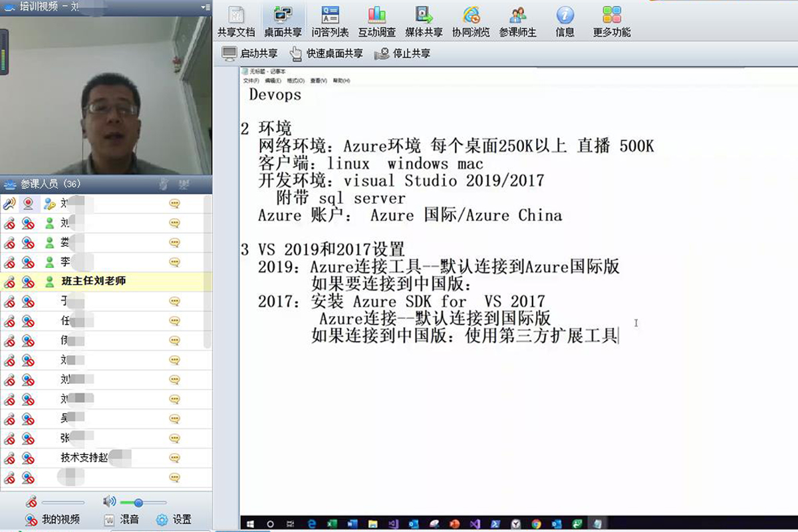
Task: Open Notepad 文件(F) menu
Action: pos(251,80)
